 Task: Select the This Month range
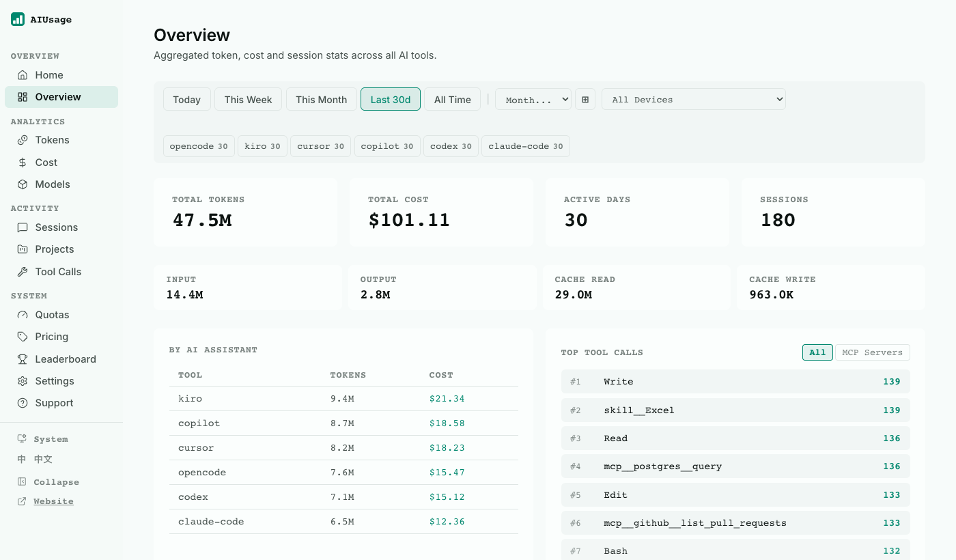pyautogui.click(x=321, y=100)
